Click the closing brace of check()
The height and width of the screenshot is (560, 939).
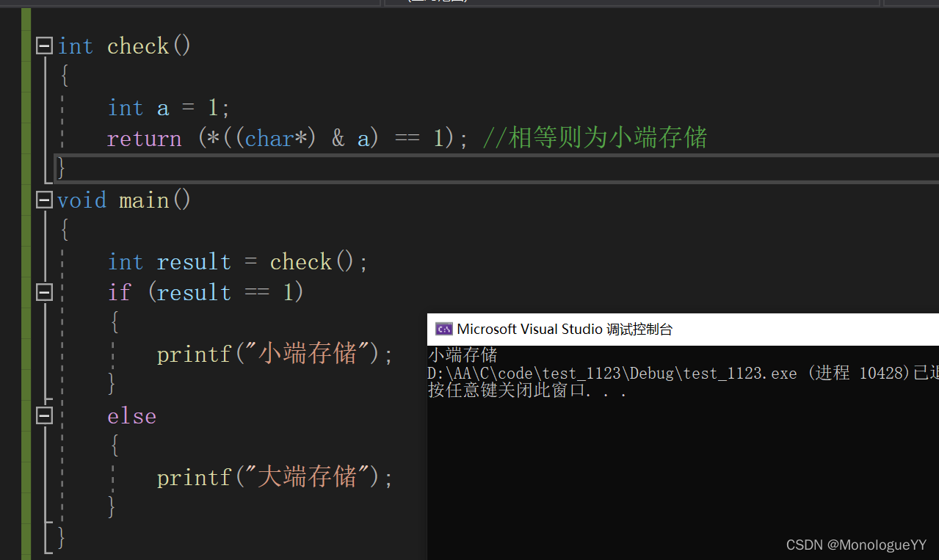[x=61, y=168]
